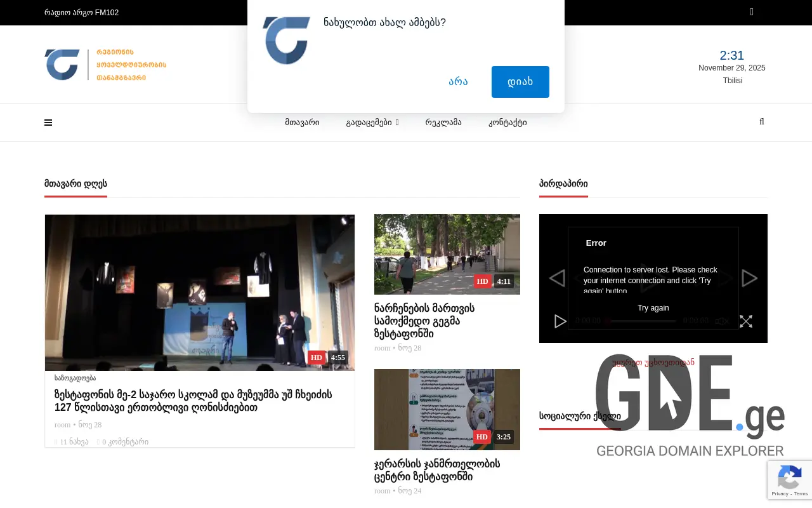The image size is (812, 508).
Task: Open the რეკლამა menu item
Action: tap(443, 122)
